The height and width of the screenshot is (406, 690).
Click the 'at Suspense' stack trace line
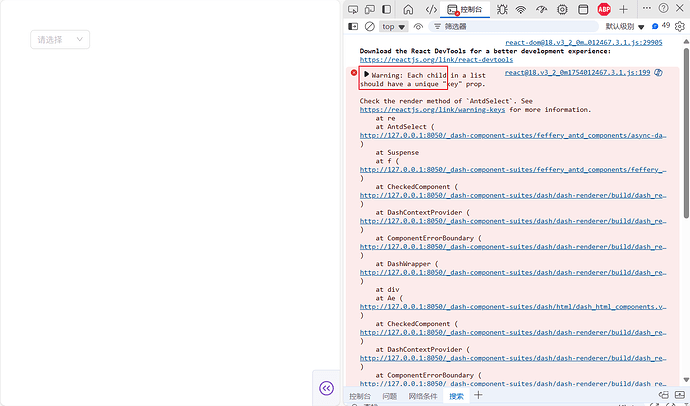397,153
